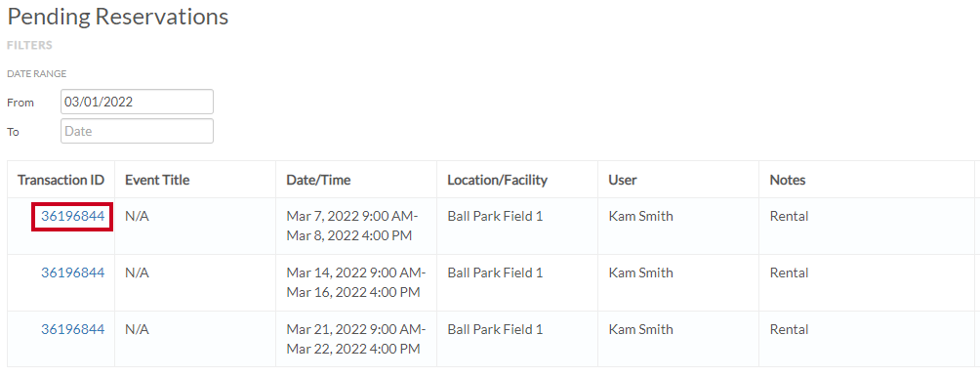Screen dimensions: 980x377
Task: Click Kam Smith in the second row
Action: pos(640,272)
